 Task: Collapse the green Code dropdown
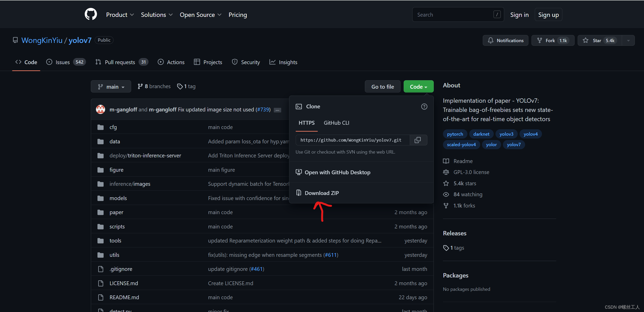tap(418, 87)
